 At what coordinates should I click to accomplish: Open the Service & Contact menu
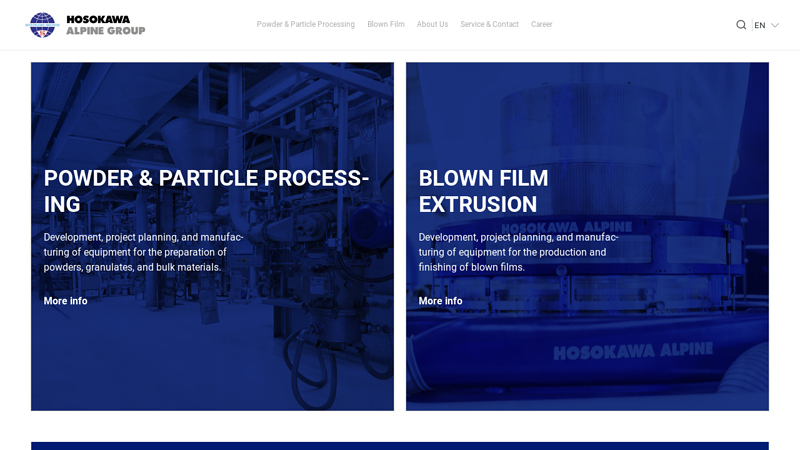(x=489, y=24)
